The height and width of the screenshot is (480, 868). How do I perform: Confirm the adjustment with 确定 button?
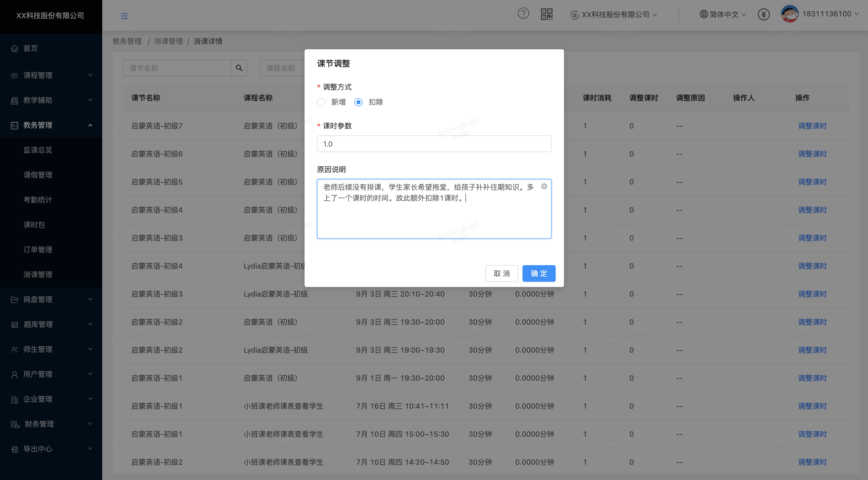click(539, 273)
